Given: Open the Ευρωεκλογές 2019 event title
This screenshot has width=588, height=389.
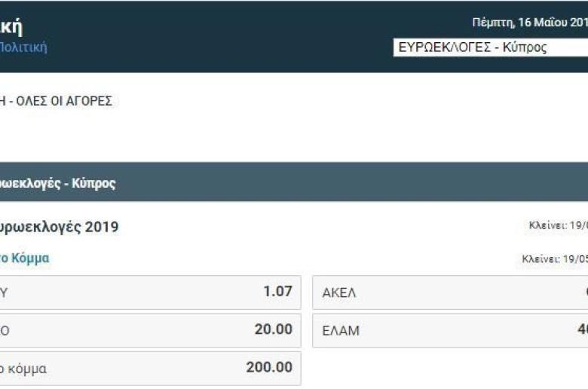Looking at the screenshot, I should coord(60,227).
